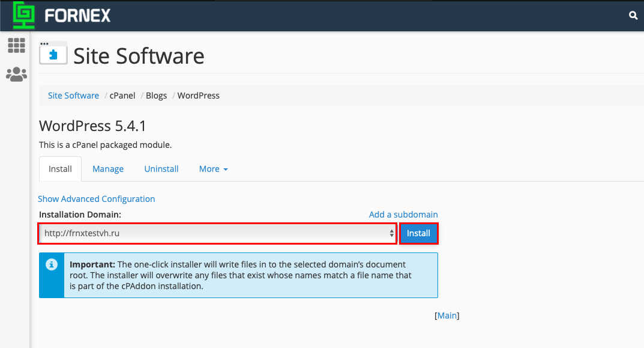This screenshot has height=348, width=644.
Task: Click the cPanel breadcrumb text
Action: click(x=122, y=96)
